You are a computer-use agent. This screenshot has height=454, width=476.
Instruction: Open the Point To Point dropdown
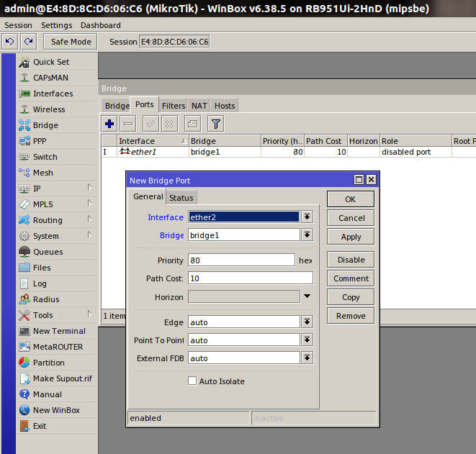(x=307, y=340)
